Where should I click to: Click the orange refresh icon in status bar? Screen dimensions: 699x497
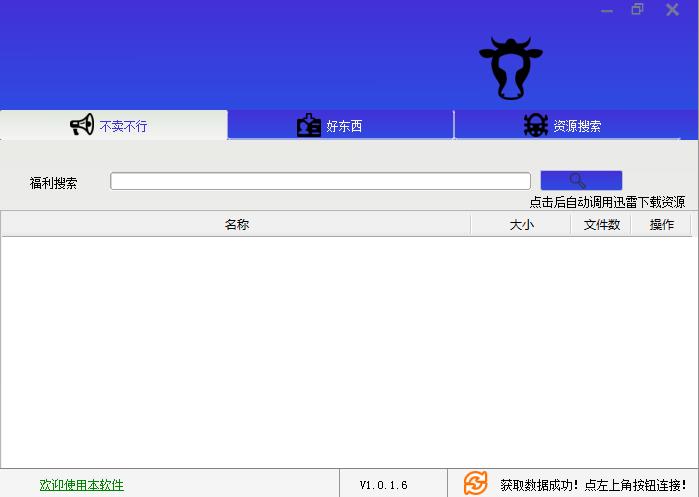476,484
